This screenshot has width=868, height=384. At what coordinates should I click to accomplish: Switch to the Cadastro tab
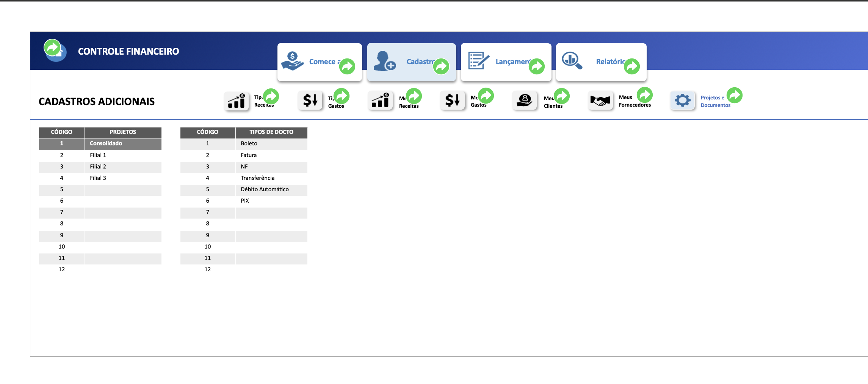(x=411, y=62)
